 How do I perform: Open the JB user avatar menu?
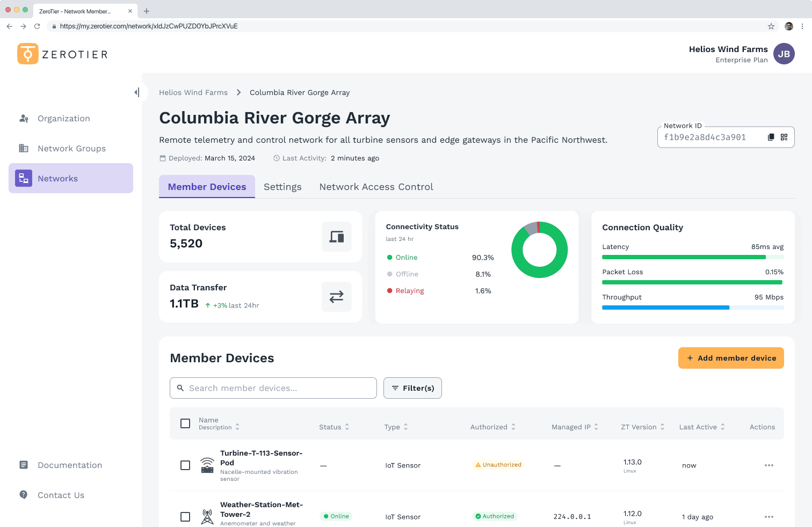point(784,54)
